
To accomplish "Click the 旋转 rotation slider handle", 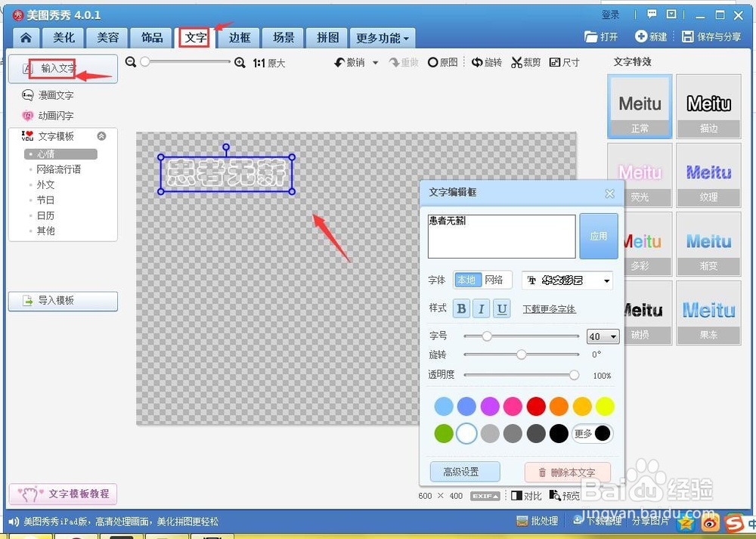I will pos(521,355).
